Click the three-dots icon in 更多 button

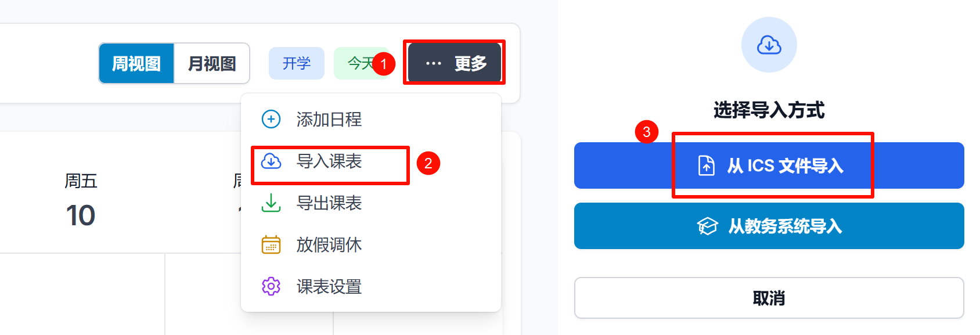click(433, 63)
